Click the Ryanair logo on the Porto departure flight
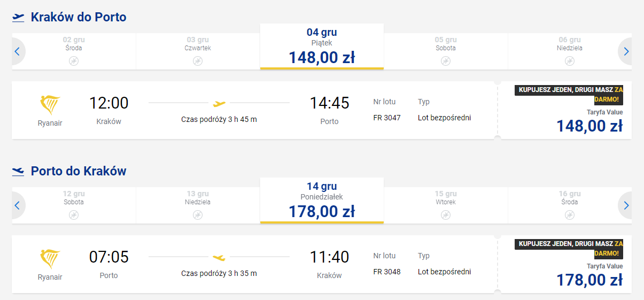This screenshot has width=644, height=300. [50, 259]
